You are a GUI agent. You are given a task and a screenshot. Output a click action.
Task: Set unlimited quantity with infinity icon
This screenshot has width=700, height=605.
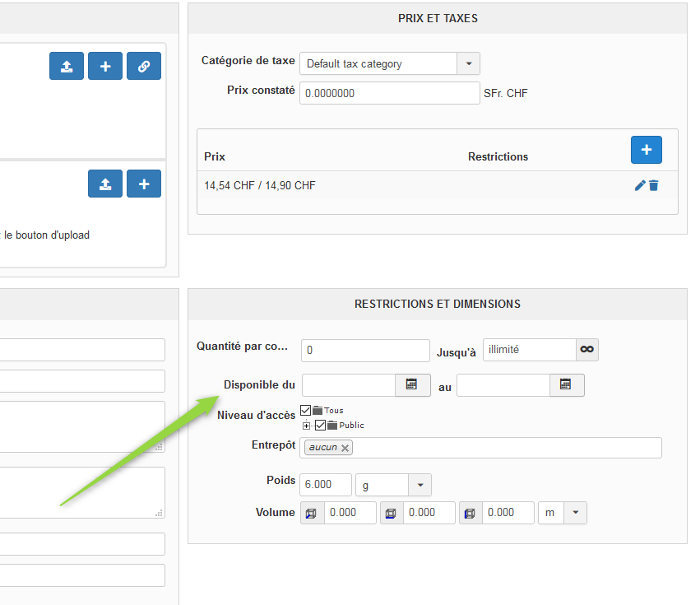click(x=587, y=349)
